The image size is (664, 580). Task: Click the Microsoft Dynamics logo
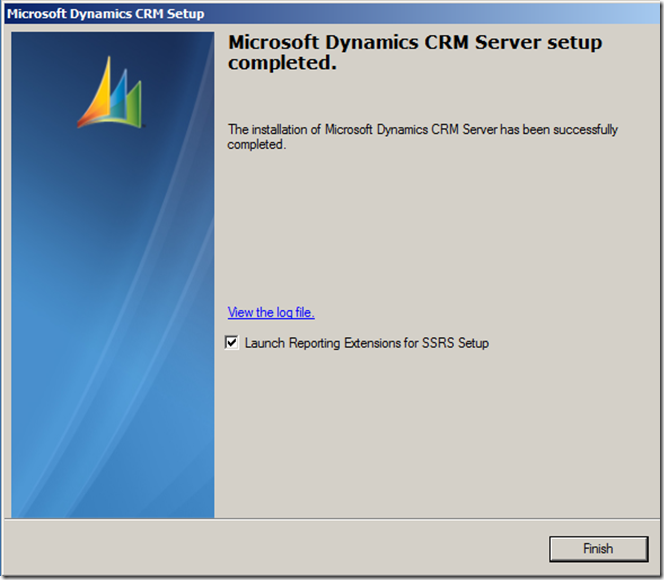tap(110, 93)
